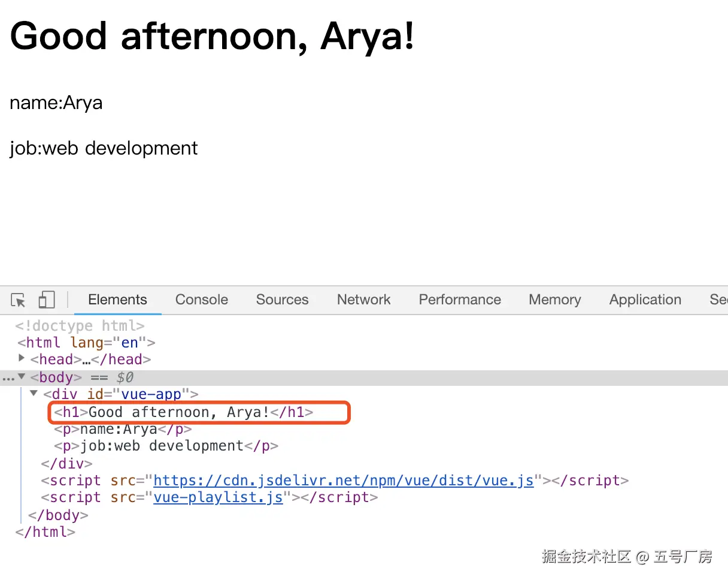Select the p name:Arya node
Image resolution: width=728 pixels, height=580 pixels.
123,429
